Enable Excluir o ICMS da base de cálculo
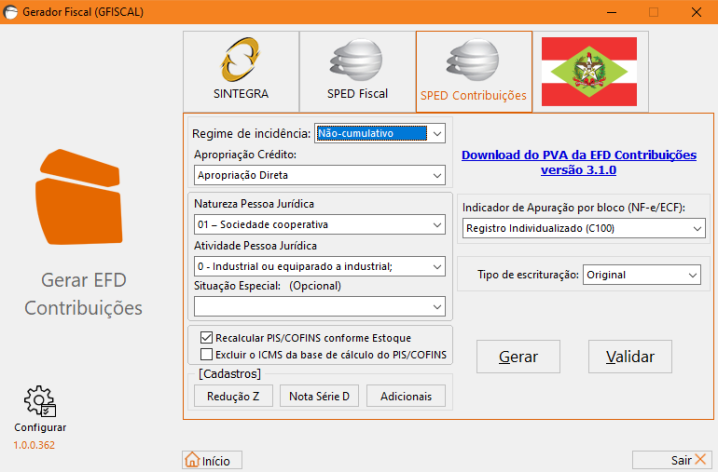This screenshot has width=718, height=472. point(207,354)
